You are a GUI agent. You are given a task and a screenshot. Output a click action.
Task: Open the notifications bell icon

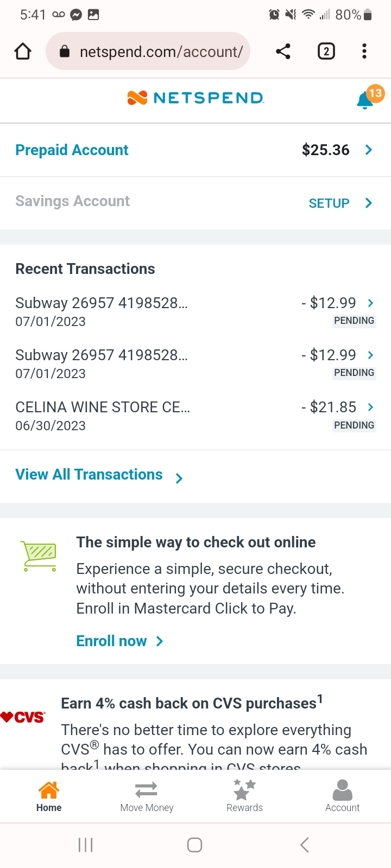coord(365,100)
